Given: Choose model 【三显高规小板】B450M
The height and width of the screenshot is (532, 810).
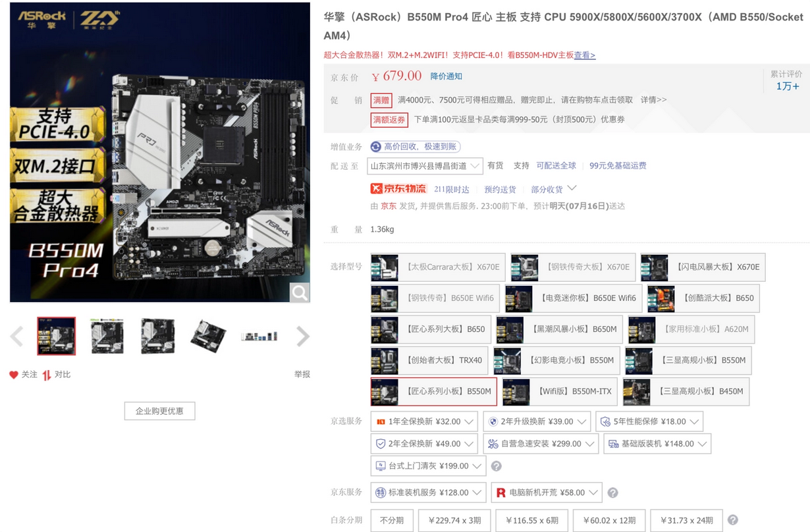Looking at the screenshot, I should pyautogui.click(x=686, y=391).
